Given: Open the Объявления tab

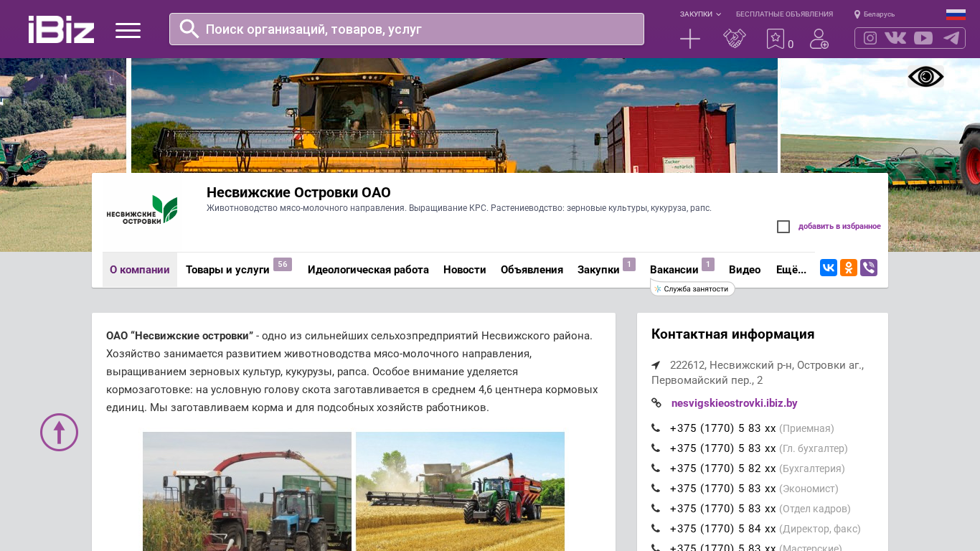Looking at the screenshot, I should tap(532, 270).
